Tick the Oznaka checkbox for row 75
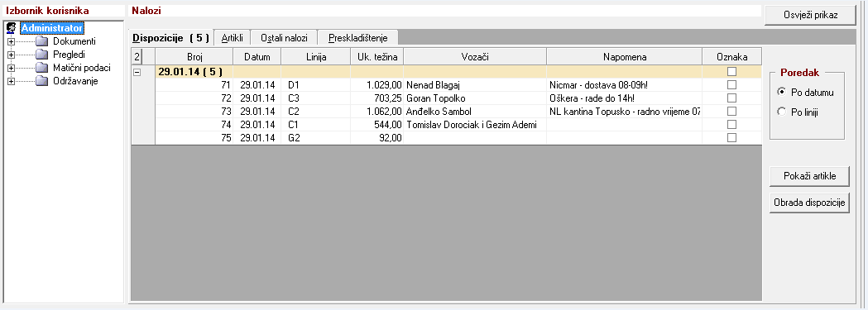 (731, 137)
